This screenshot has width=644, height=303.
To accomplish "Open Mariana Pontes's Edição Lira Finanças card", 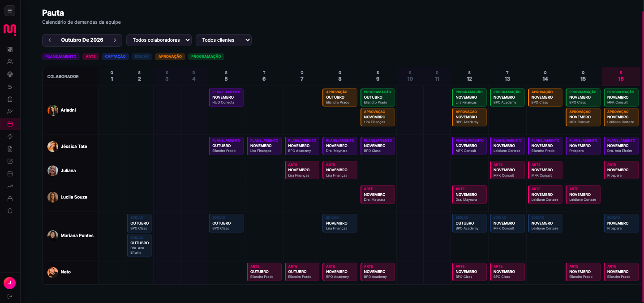I will [x=340, y=223].
